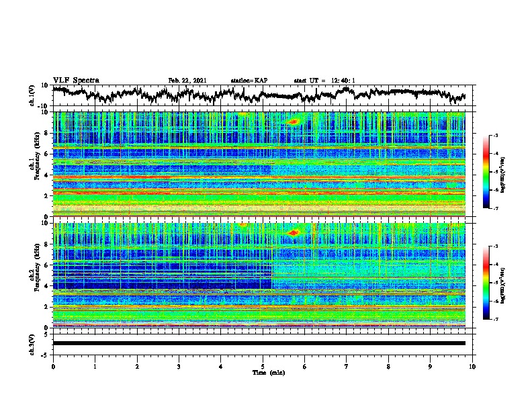This screenshot has height=411, width=532.
Task: Click the "3" tick label on the time axis
Action: click(179, 367)
